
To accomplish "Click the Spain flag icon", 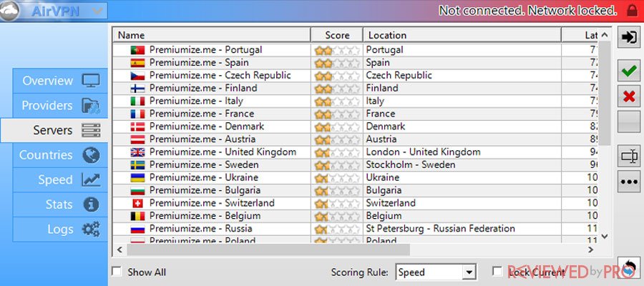I will pos(137,63).
